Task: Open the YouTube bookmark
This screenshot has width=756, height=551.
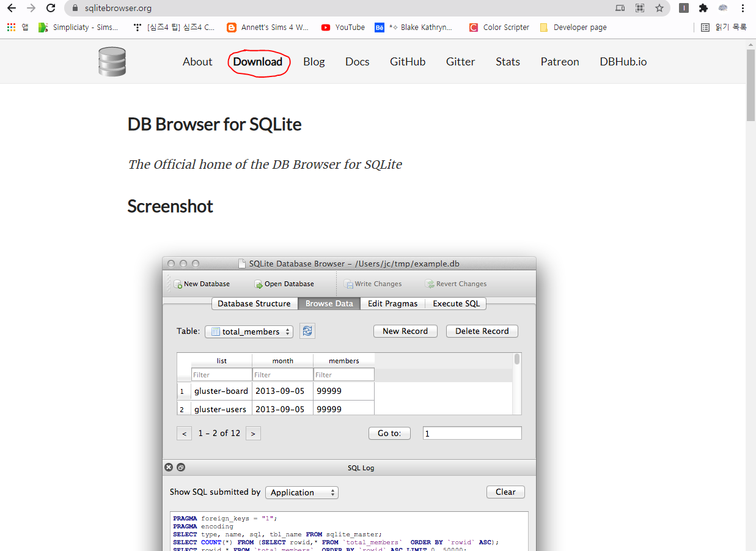Action: pyautogui.click(x=343, y=27)
